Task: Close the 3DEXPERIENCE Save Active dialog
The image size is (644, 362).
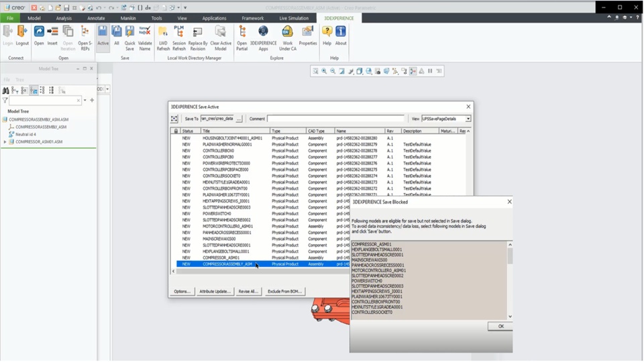Action: pyautogui.click(x=468, y=107)
